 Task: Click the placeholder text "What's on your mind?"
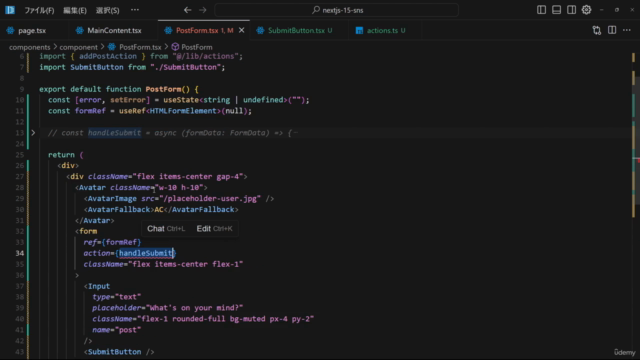[194, 308]
